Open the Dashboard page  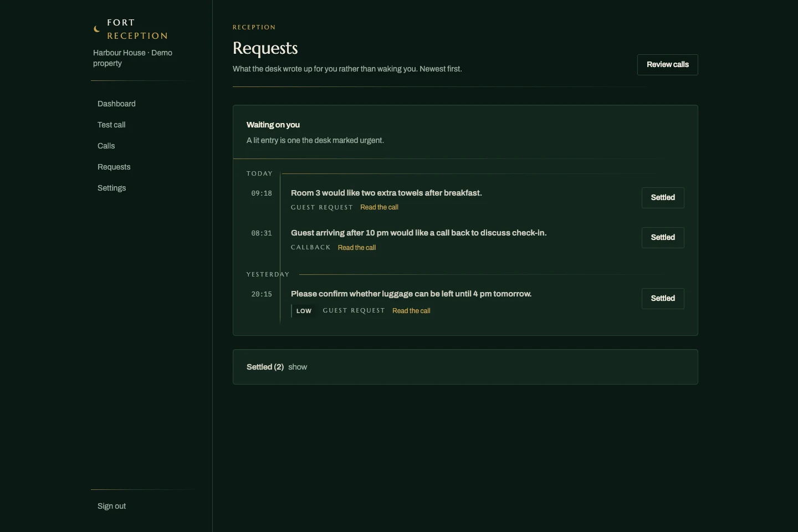[x=116, y=104]
